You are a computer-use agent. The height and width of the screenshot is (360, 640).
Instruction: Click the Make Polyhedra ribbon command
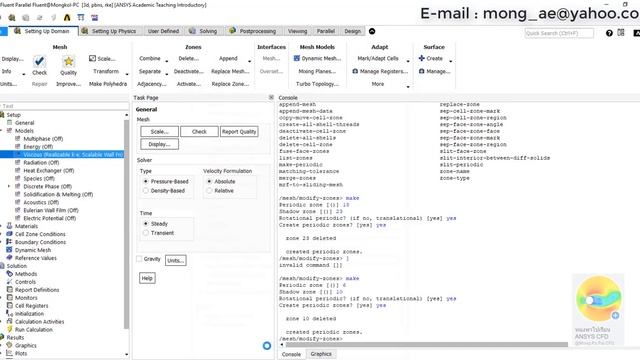[108, 84]
